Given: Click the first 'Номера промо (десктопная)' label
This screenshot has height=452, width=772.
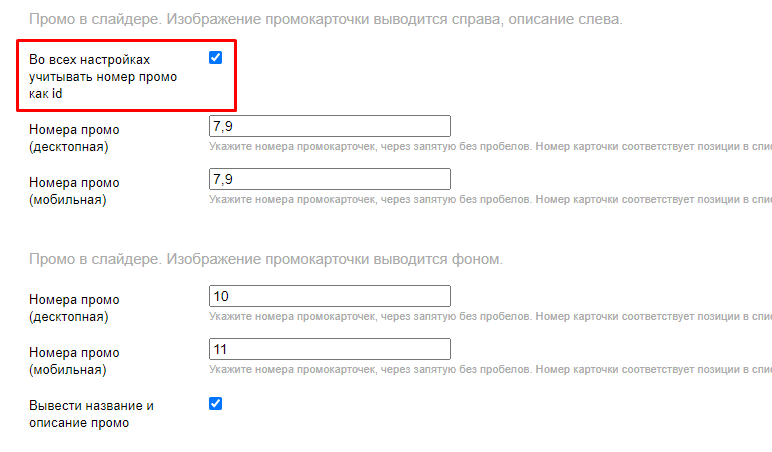Looking at the screenshot, I should 74,138.
